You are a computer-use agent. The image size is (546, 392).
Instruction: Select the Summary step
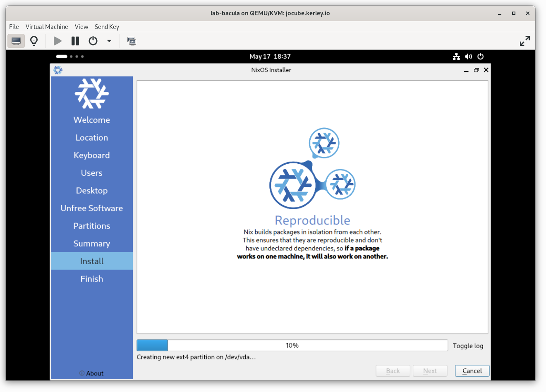(92, 244)
